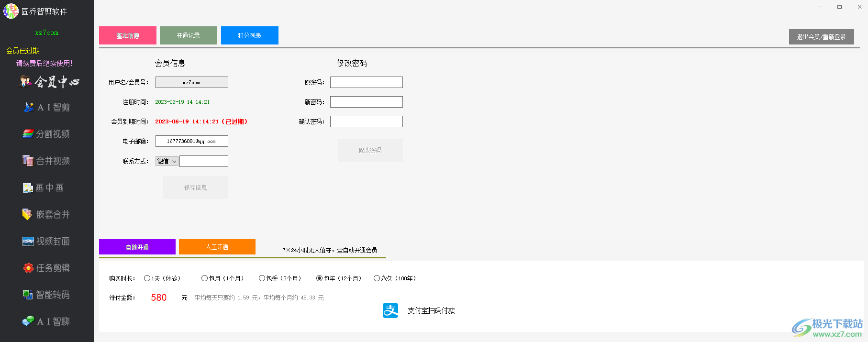Open the 任务剪辑 task editing tool
The width and height of the screenshot is (868, 342).
click(46, 268)
